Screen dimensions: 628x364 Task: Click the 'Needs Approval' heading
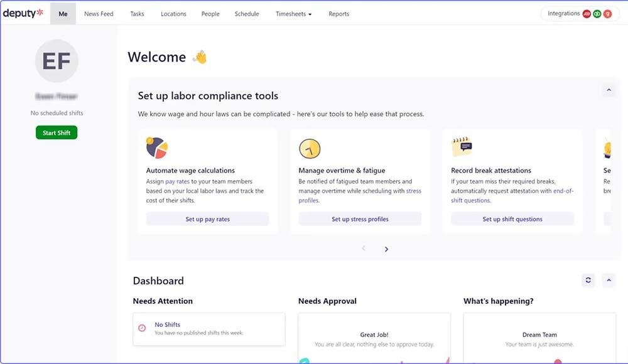[x=327, y=301]
